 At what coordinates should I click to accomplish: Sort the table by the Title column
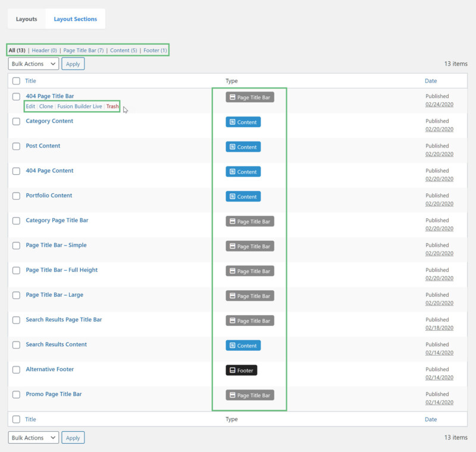(29, 81)
